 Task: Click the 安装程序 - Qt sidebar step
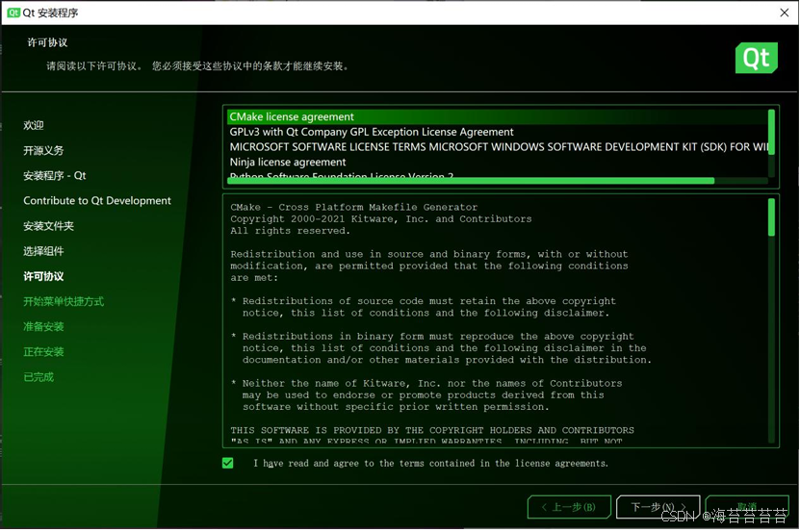click(55, 175)
